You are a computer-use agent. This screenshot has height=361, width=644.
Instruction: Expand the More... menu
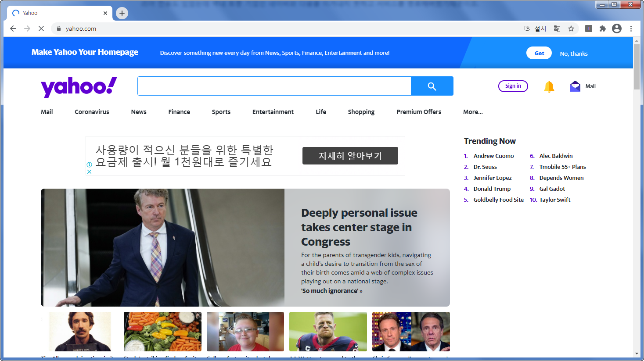click(x=473, y=112)
